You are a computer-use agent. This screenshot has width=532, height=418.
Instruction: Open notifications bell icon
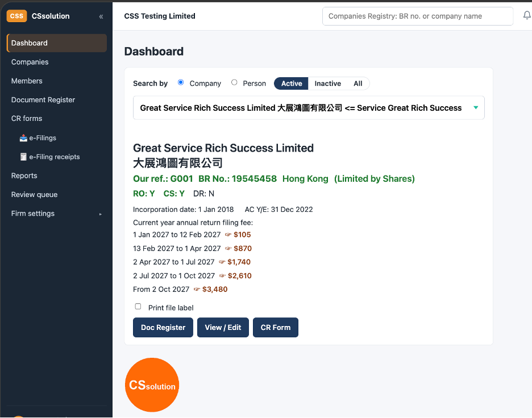(527, 15)
